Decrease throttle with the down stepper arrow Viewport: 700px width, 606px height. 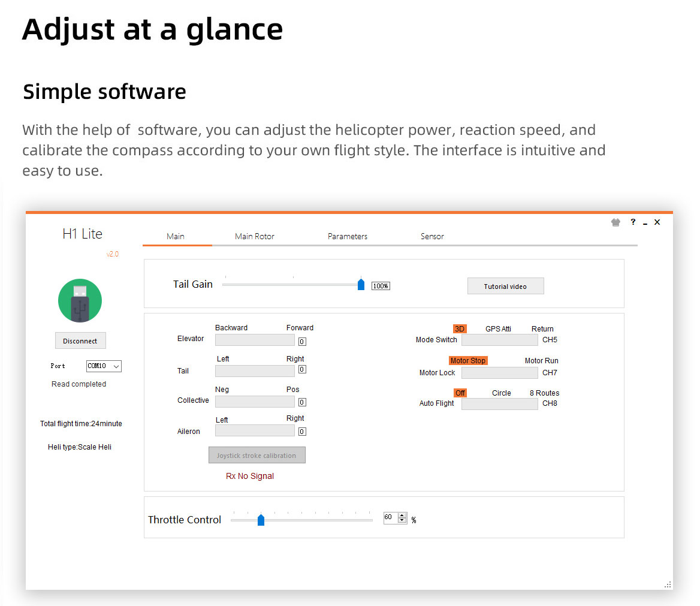point(402,521)
